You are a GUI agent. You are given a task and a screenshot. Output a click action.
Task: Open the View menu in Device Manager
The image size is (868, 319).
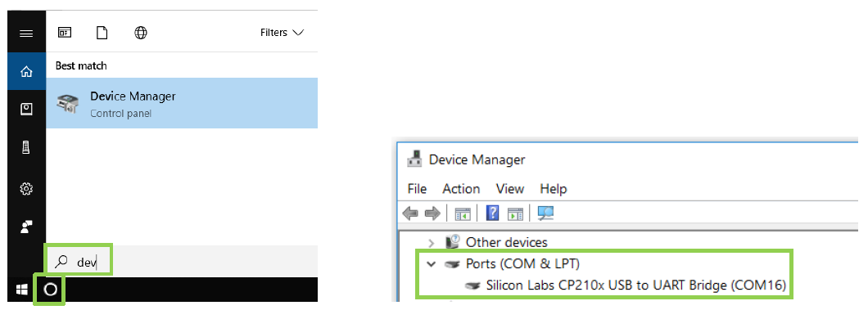tap(510, 189)
